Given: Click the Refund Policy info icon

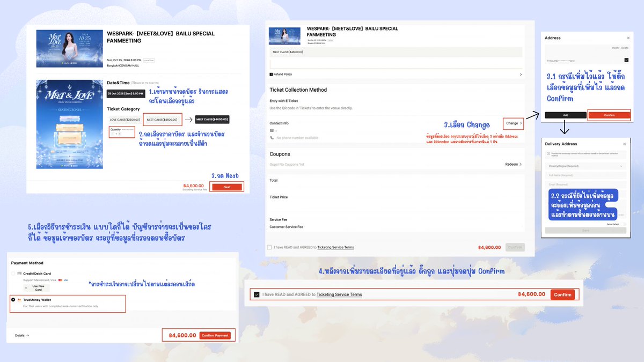Looking at the screenshot, I should pyautogui.click(x=271, y=75).
